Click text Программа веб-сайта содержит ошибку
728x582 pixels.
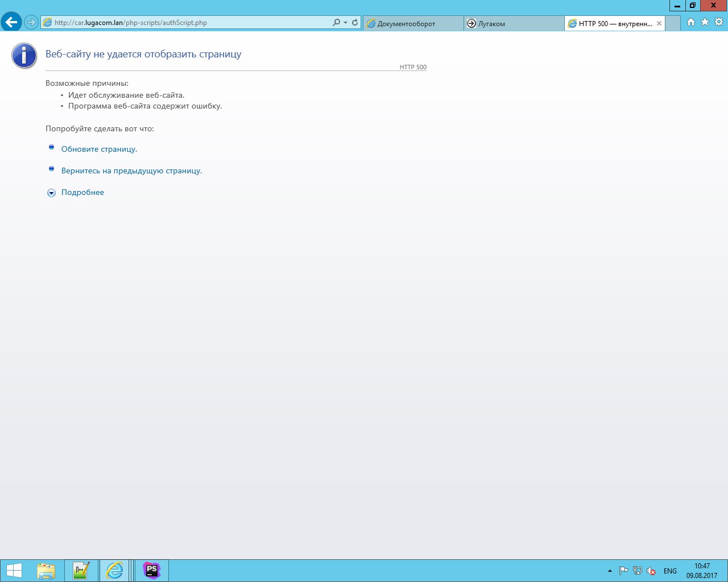click(145, 106)
